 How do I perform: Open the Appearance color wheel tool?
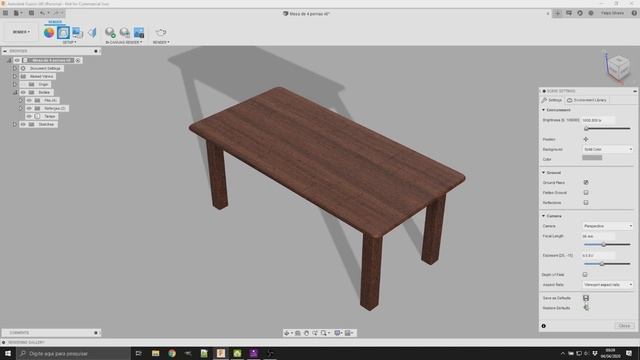click(49, 32)
